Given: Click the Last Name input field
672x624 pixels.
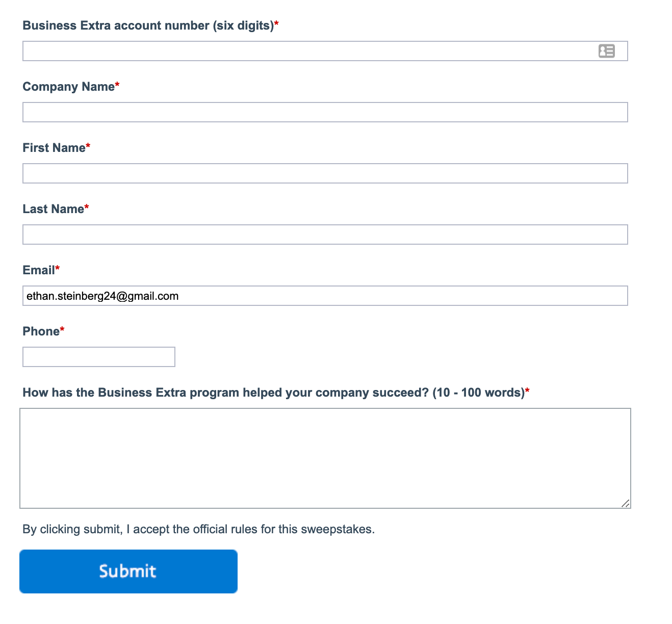Looking at the screenshot, I should point(325,235).
